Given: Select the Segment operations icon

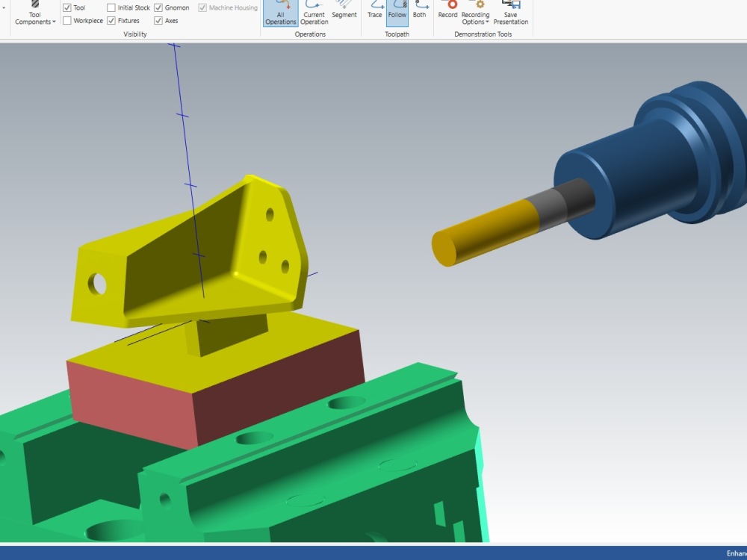Looking at the screenshot, I should tap(344, 11).
